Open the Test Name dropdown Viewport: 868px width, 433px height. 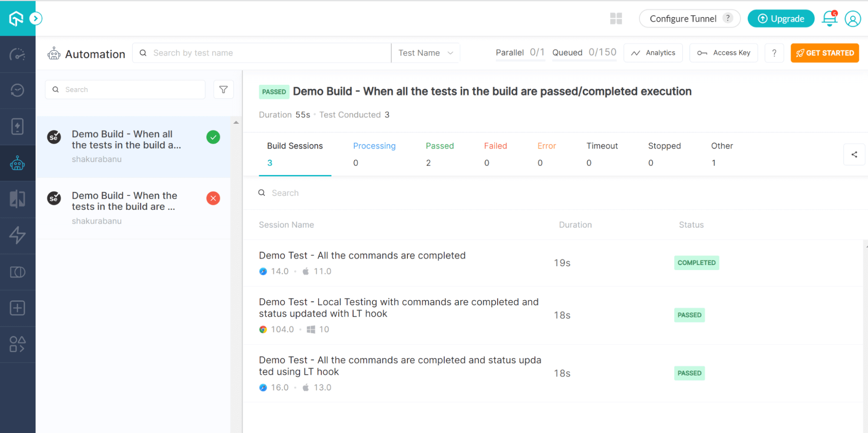tap(426, 53)
